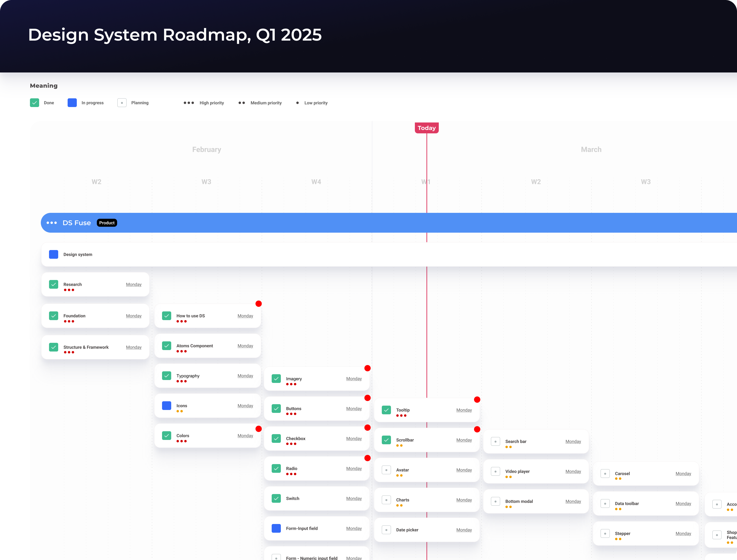Open the Monday link on Video player card
737x560 pixels.
click(573, 471)
